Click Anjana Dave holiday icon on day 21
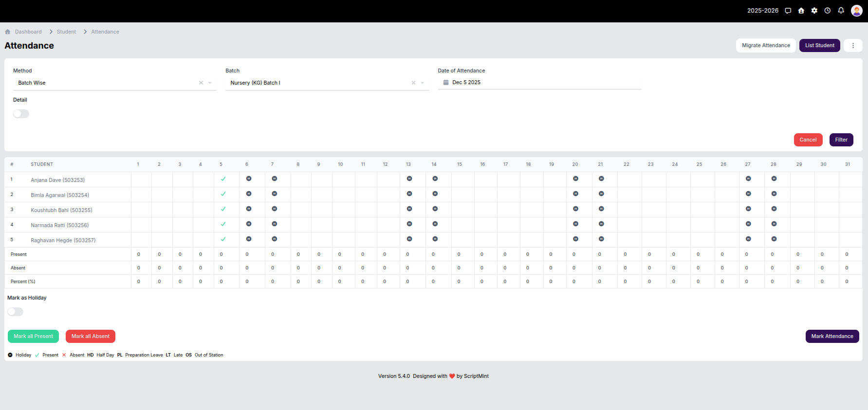The height and width of the screenshot is (410, 868). (601, 178)
